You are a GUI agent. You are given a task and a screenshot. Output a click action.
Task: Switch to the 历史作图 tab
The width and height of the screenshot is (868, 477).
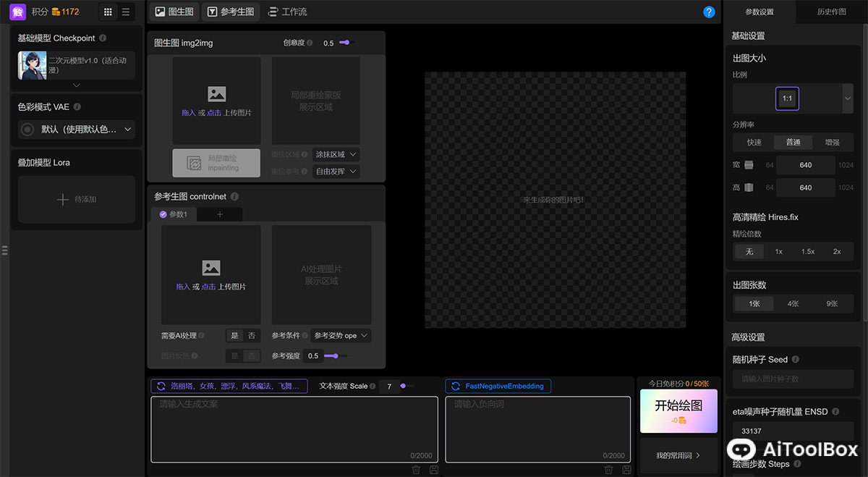831,12
